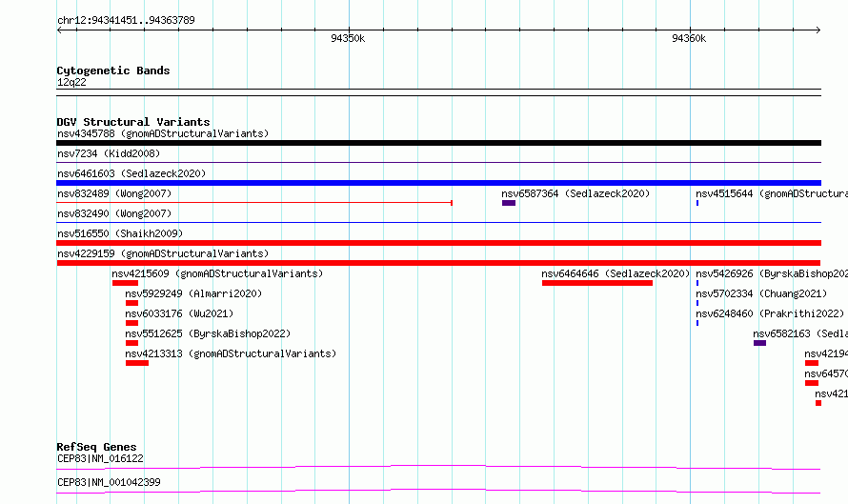Click the red nsv6464646 variant bar

point(597,283)
